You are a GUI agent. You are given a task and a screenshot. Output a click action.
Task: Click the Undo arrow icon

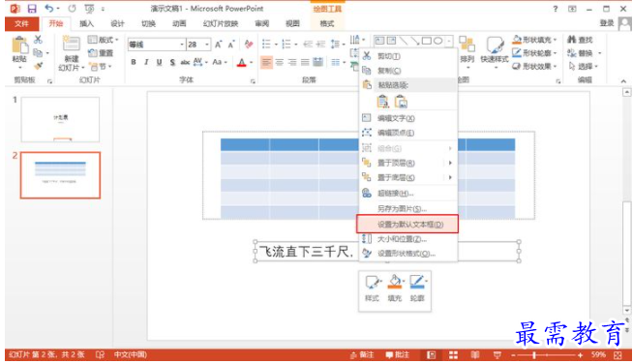(x=49, y=9)
